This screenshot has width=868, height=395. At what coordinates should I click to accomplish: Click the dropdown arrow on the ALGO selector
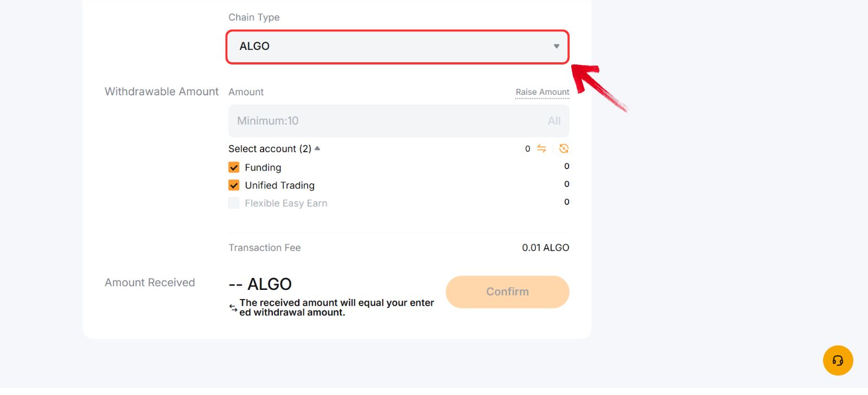556,47
